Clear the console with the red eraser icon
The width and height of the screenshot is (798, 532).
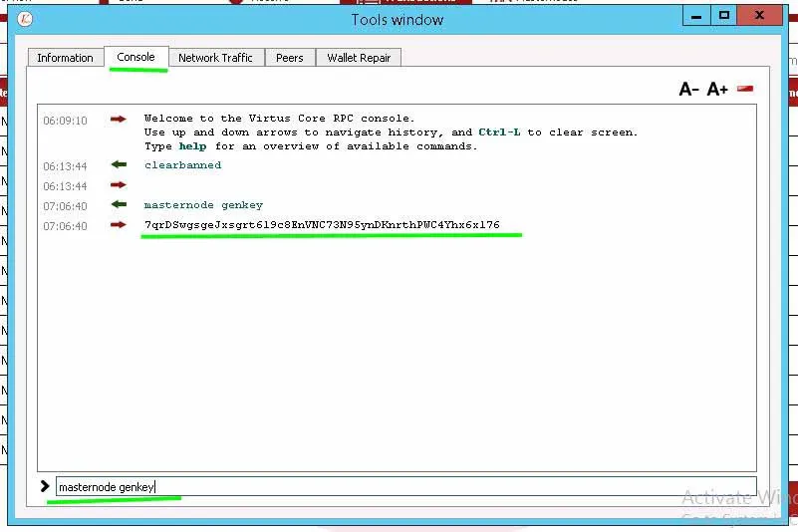745,89
